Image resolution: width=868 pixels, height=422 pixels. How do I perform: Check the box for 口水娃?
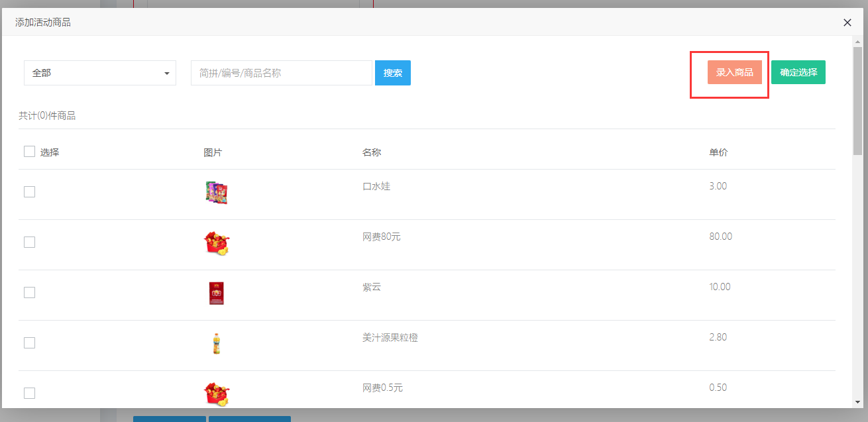pos(29,191)
